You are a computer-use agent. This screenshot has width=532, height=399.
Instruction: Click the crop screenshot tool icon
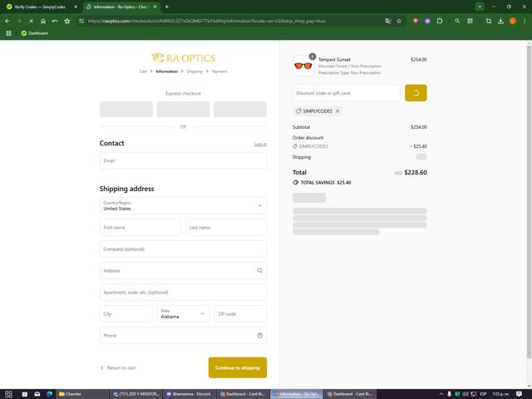coord(489,21)
